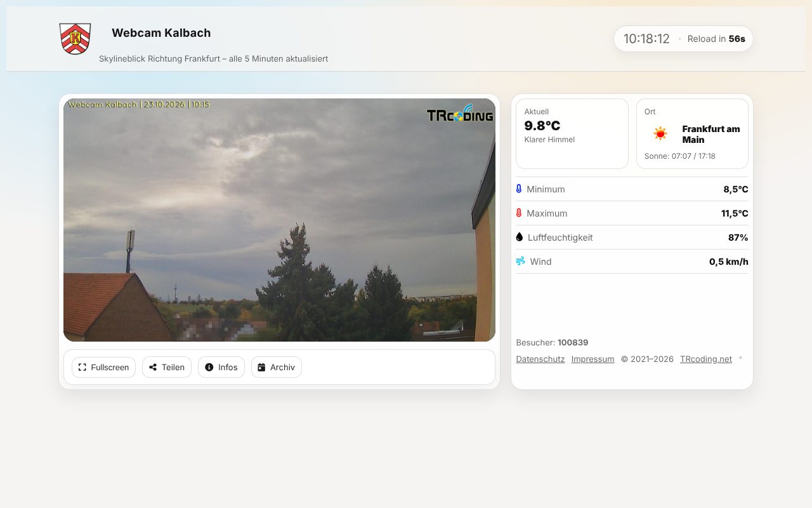Click the © 2021–2026 copyright text
The width and height of the screenshot is (812, 508).
pyautogui.click(x=647, y=359)
